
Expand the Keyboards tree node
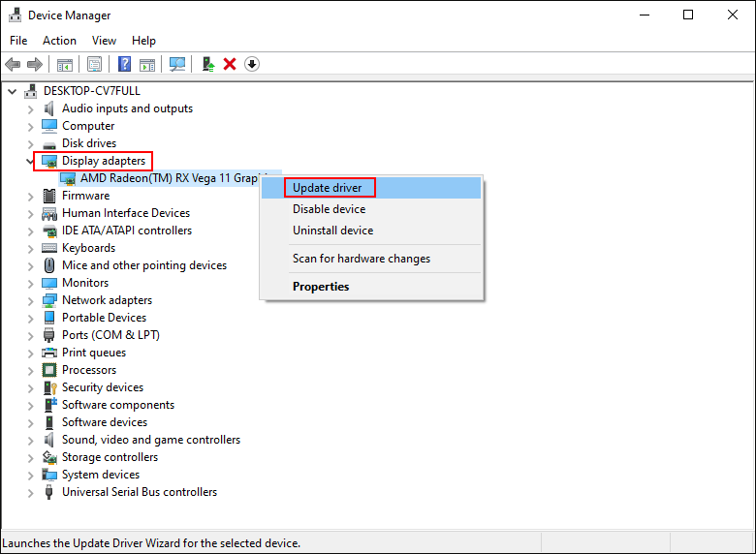tap(30, 248)
